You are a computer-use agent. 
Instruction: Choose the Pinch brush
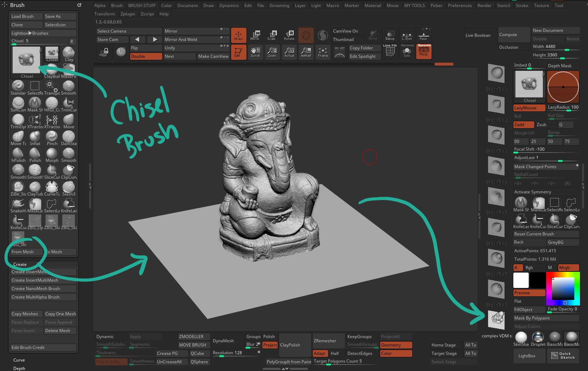click(x=52, y=138)
